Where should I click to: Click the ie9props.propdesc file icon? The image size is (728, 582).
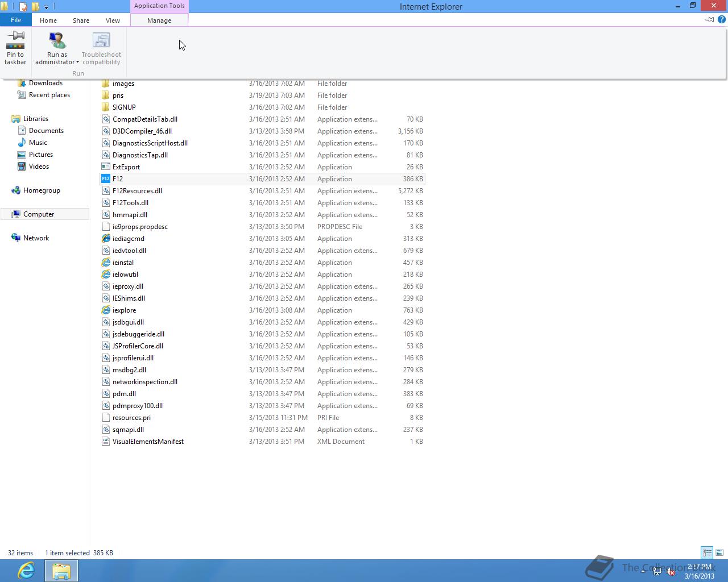point(105,227)
